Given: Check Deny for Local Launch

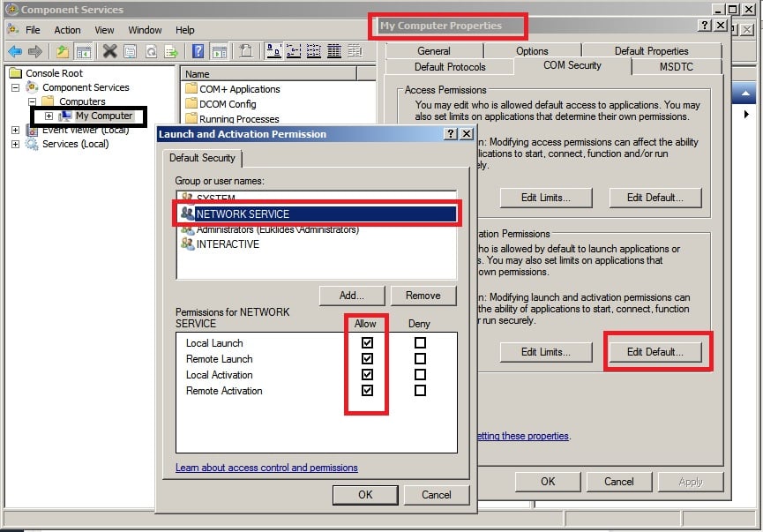Looking at the screenshot, I should pyautogui.click(x=420, y=342).
